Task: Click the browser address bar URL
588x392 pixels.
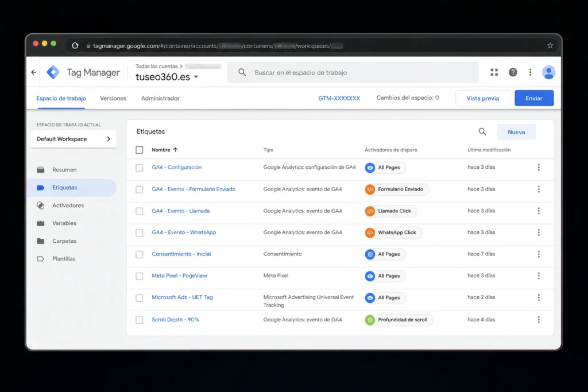Action: tap(218, 46)
